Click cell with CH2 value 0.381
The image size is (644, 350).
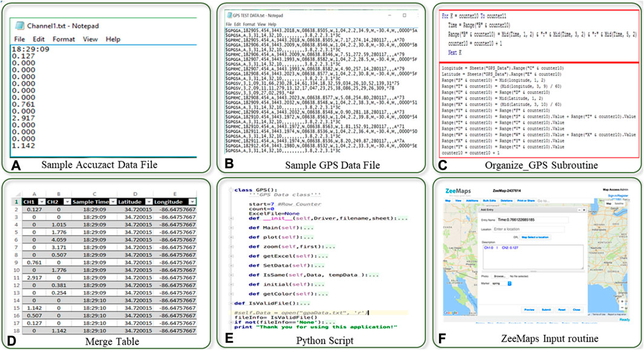(x=59, y=285)
